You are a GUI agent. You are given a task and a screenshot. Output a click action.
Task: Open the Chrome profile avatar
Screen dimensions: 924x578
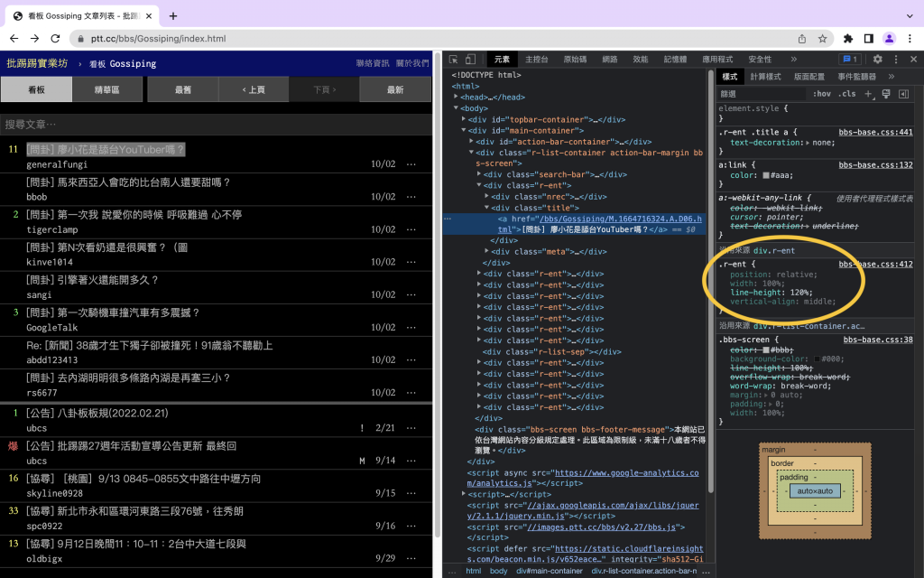click(889, 38)
